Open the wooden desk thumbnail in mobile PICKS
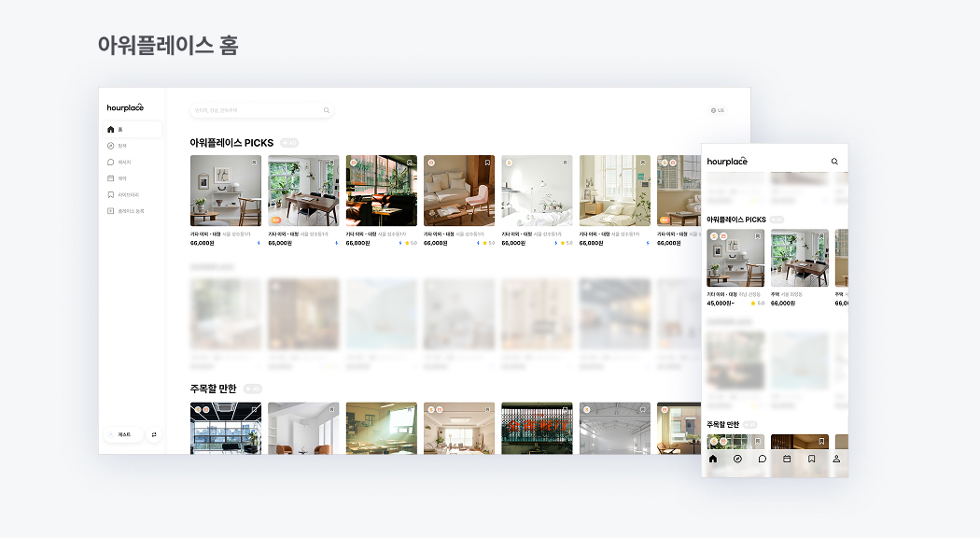980x538 pixels. (799, 258)
